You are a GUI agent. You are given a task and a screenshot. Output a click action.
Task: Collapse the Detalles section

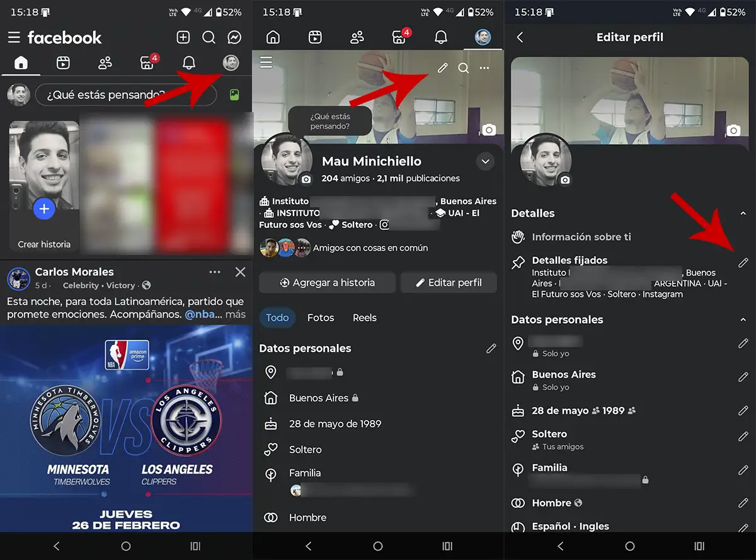click(743, 213)
